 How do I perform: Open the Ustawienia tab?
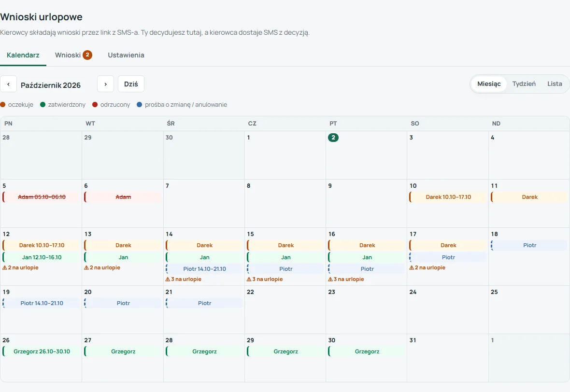pyautogui.click(x=126, y=55)
